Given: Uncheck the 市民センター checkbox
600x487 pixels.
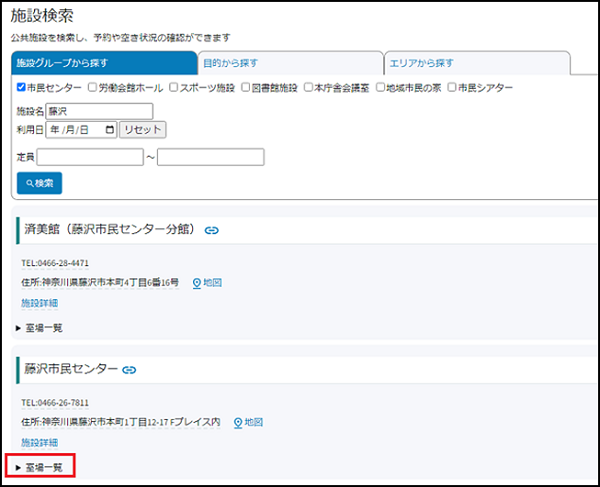Looking at the screenshot, I should (21, 87).
